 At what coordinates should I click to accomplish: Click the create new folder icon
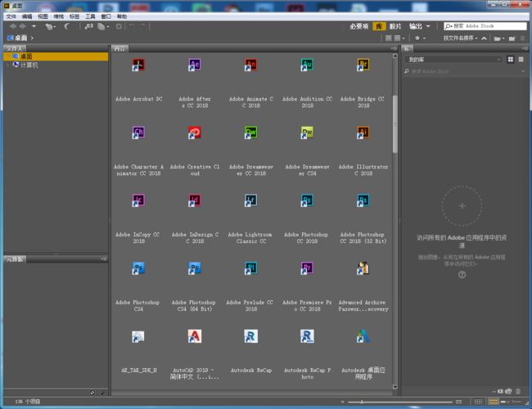pyautogui.click(x=512, y=38)
